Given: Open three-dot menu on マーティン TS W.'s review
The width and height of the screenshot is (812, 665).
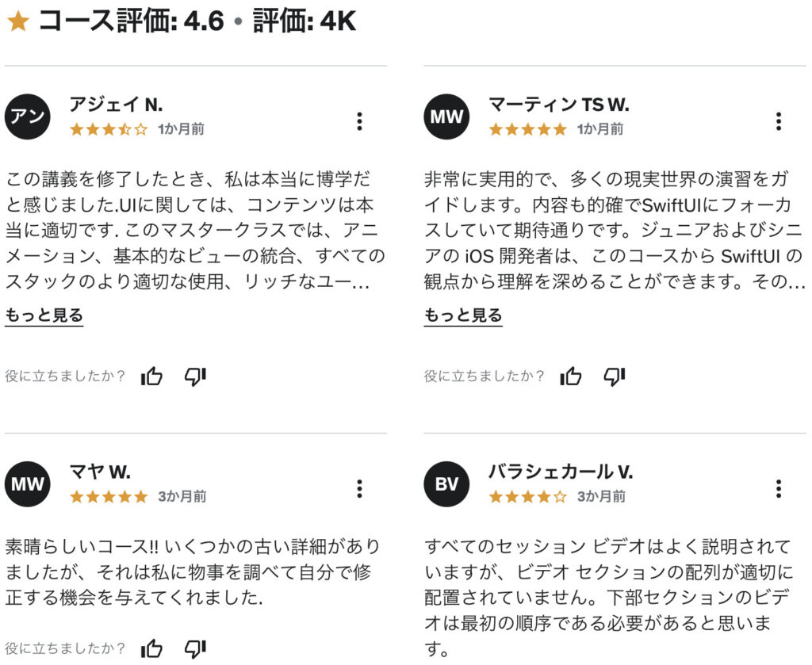Looking at the screenshot, I should tap(779, 121).
